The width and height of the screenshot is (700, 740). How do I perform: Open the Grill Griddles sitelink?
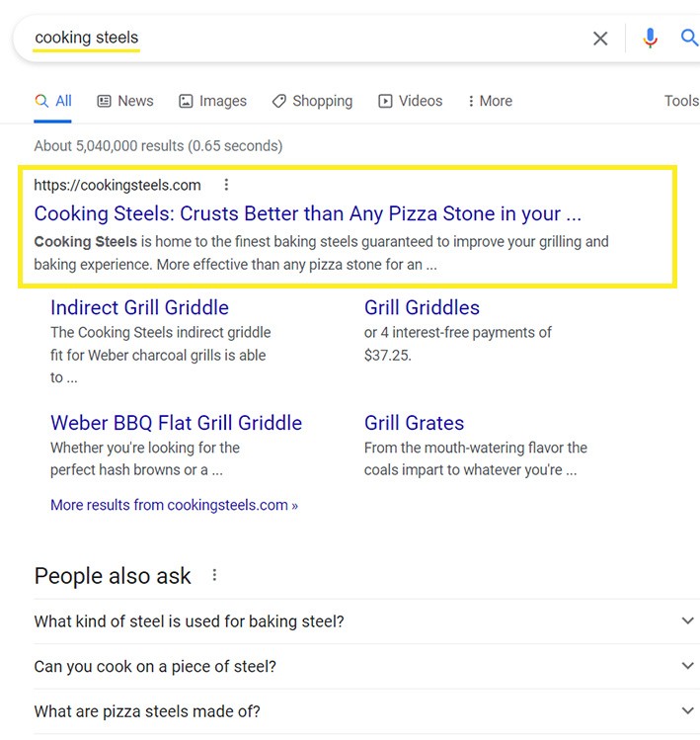[x=422, y=307]
